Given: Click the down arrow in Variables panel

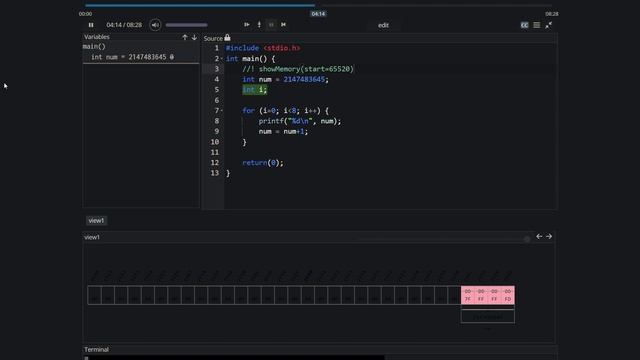Looking at the screenshot, I should pyautogui.click(x=194, y=37).
